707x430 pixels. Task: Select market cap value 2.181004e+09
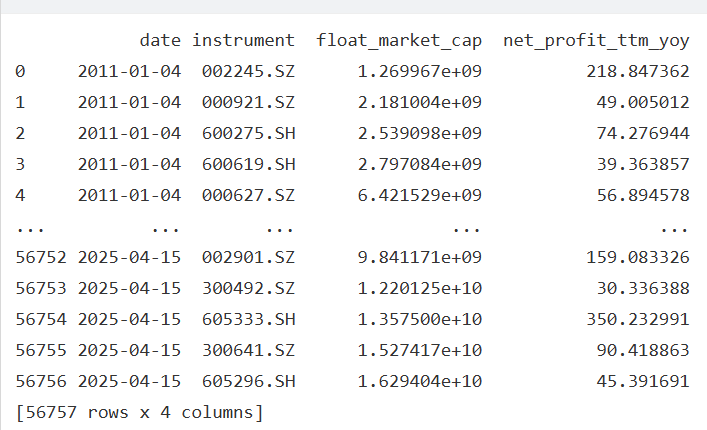pyautogui.click(x=420, y=103)
